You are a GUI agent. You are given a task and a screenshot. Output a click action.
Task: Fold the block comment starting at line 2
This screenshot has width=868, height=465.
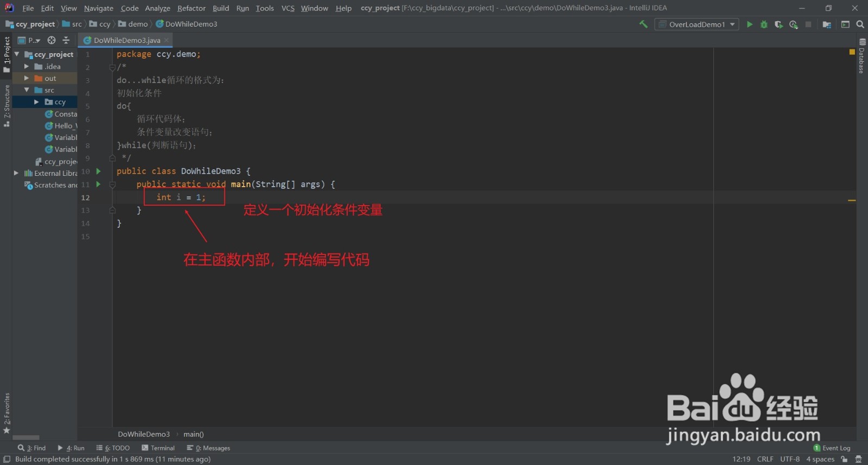pos(112,67)
